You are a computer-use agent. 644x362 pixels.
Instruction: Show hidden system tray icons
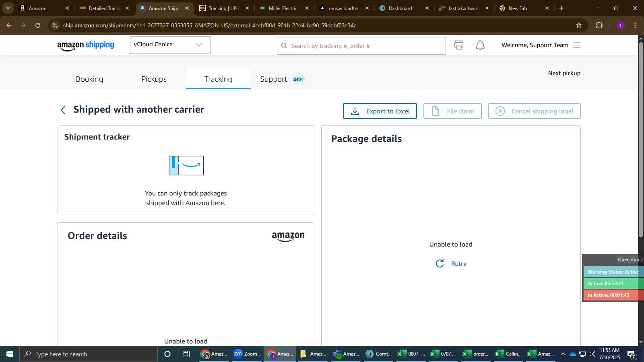563,354
